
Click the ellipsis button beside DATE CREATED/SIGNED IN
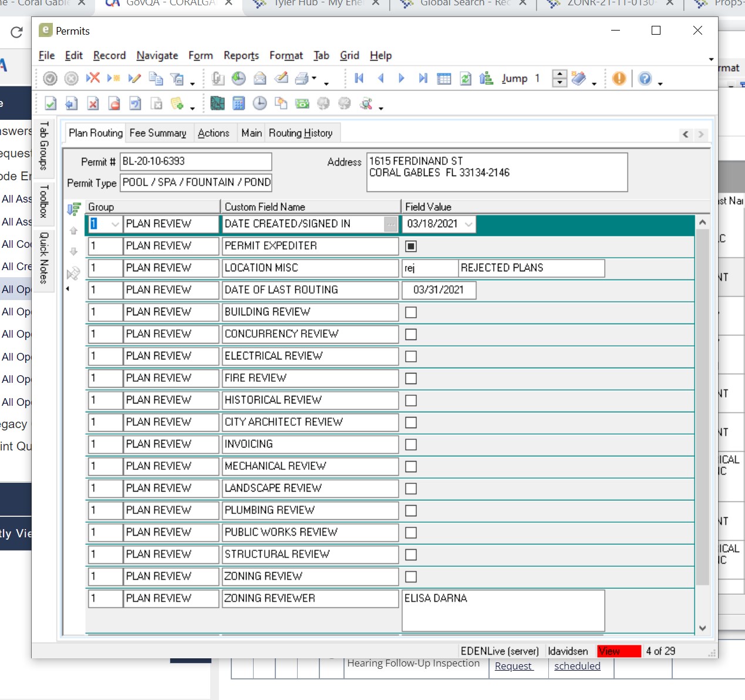(390, 224)
